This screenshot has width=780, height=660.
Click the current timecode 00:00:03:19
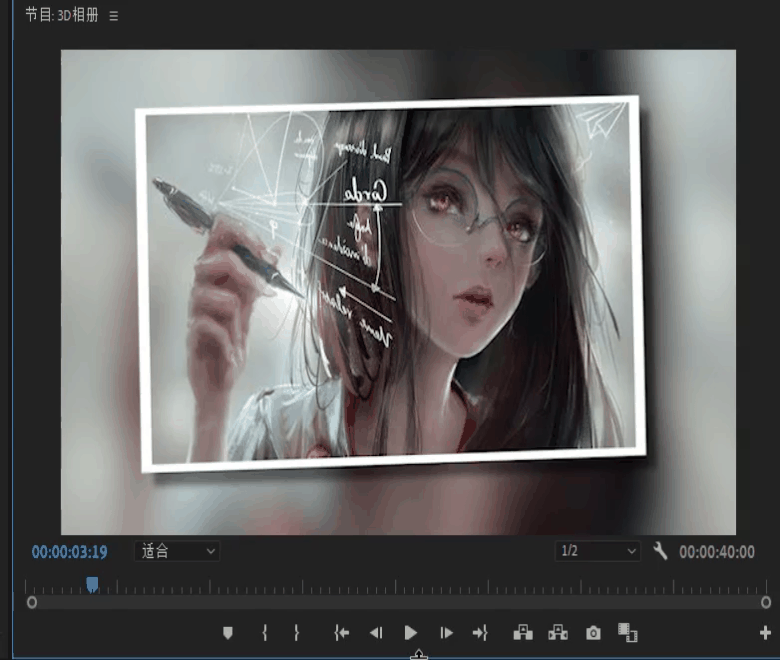tap(70, 552)
